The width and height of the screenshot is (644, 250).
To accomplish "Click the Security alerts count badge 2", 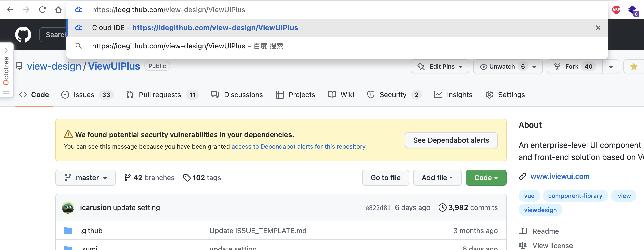I will [417, 95].
